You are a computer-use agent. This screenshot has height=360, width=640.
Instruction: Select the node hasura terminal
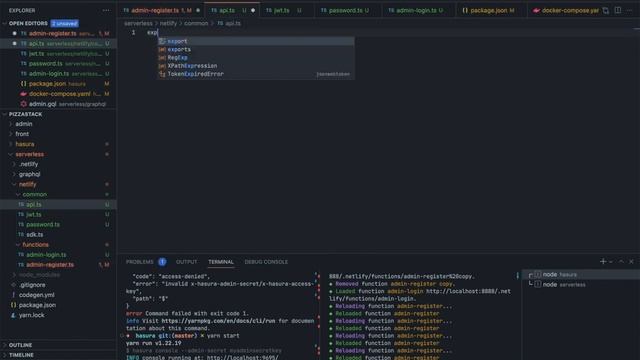(x=582, y=275)
